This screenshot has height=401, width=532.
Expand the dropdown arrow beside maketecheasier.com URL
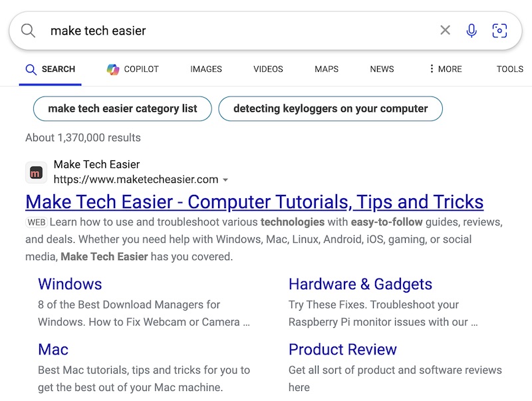point(226,180)
